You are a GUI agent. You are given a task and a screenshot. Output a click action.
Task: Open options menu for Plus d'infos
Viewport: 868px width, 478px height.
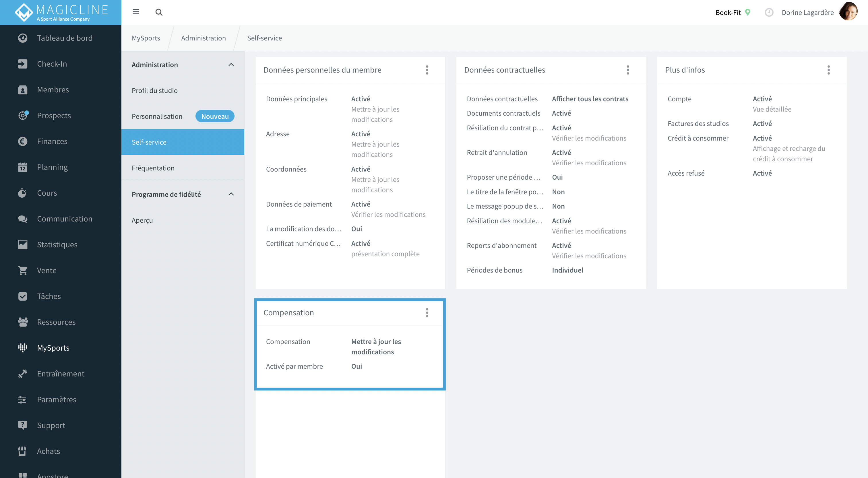(828, 70)
